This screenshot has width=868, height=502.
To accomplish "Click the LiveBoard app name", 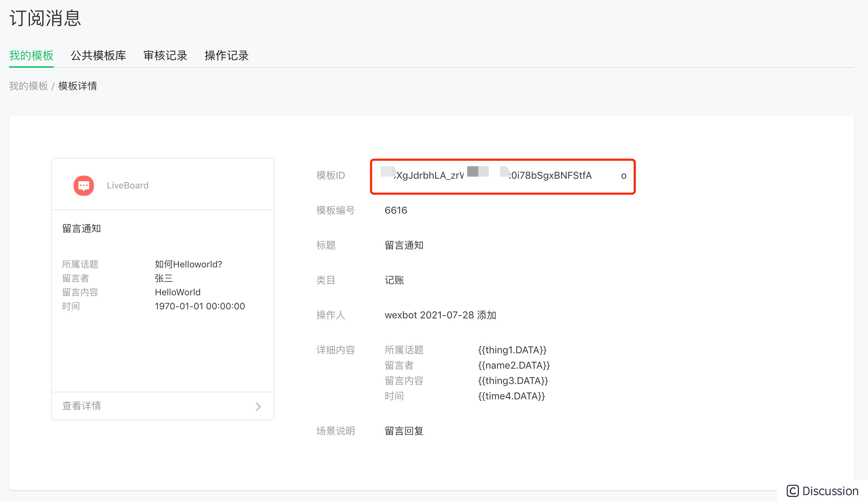I will tap(127, 185).
